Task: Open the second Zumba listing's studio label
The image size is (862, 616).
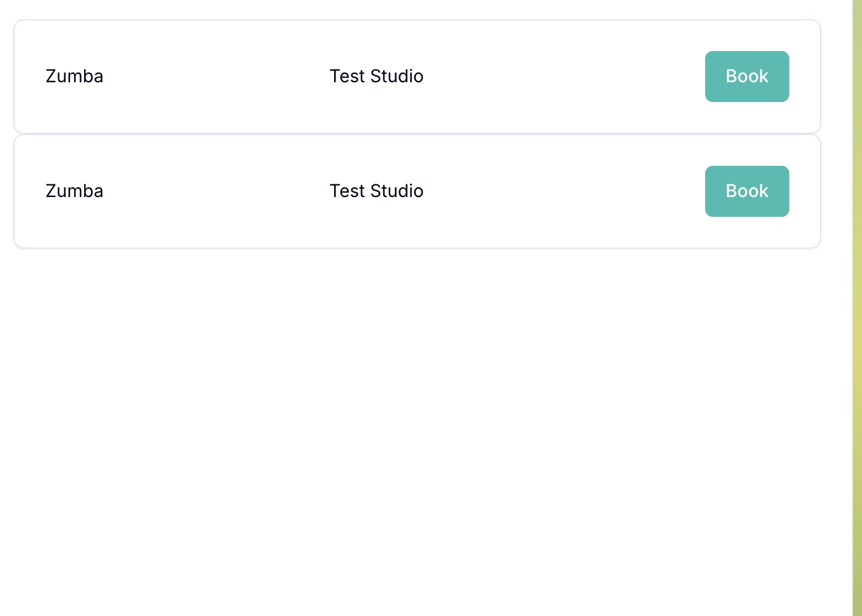Action: (376, 191)
